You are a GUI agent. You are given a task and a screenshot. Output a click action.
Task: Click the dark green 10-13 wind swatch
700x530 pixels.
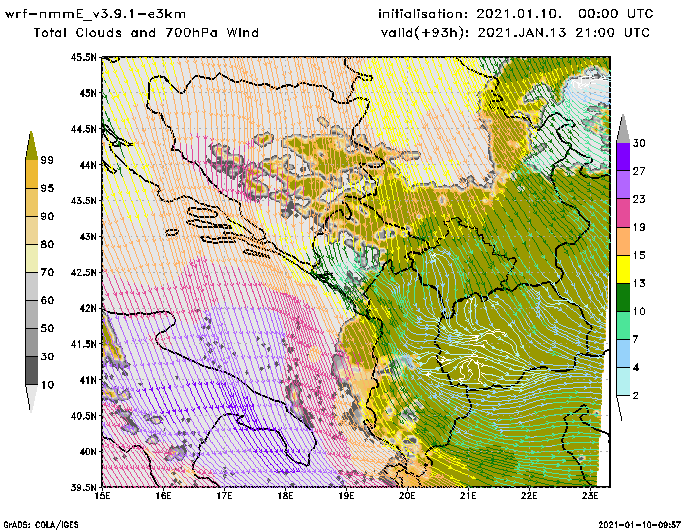click(x=623, y=297)
